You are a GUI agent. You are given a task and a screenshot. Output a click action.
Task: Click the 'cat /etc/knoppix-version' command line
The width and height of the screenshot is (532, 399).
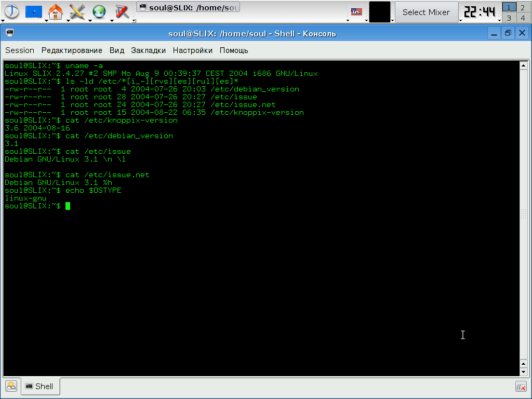coord(91,121)
